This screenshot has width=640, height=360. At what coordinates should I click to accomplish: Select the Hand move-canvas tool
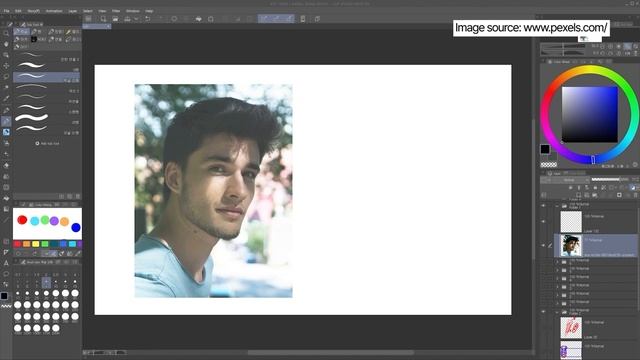click(6, 44)
